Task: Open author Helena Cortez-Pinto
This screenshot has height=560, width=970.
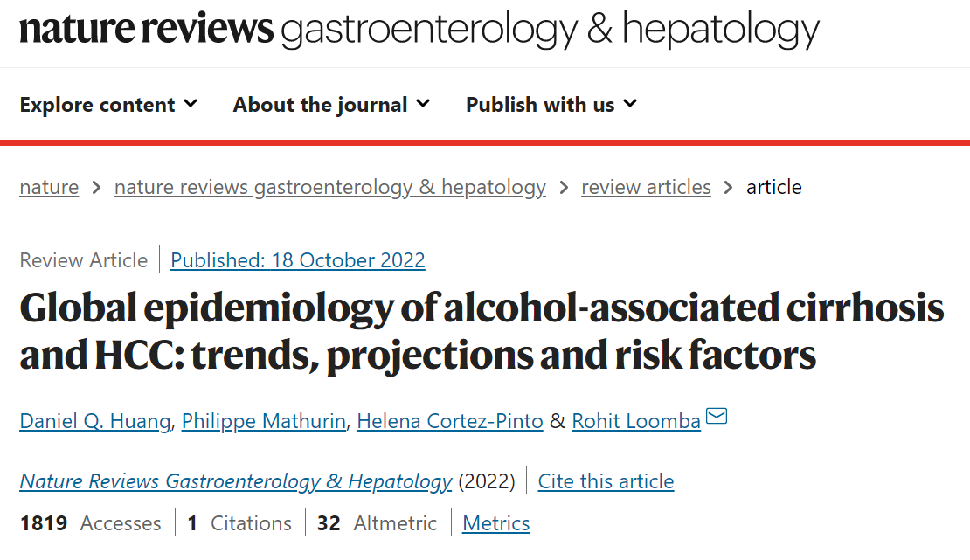Action: point(450,421)
